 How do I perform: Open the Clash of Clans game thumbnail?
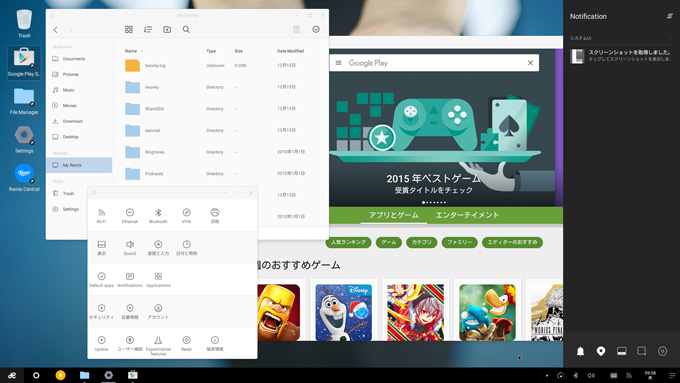278,312
